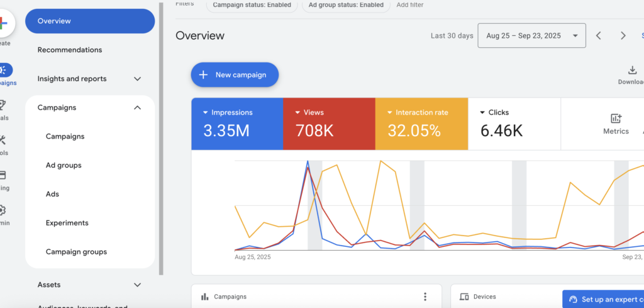The image size is (644, 308).
Task: Click the Create plus icon
Action: [3, 24]
